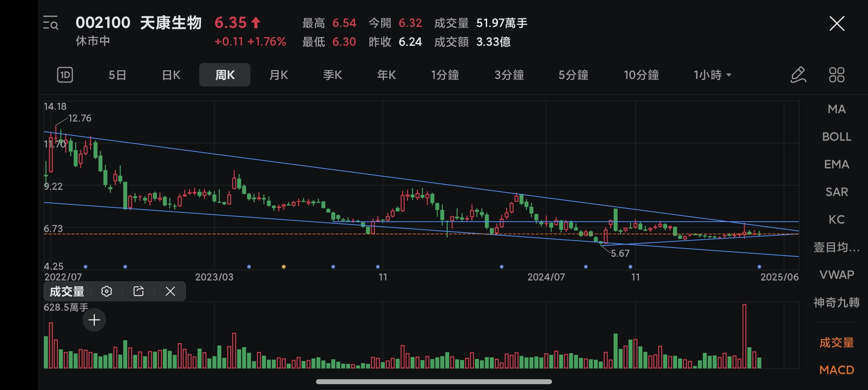
Task: Switch to the 5日 chart tab
Action: tap(117, 75)
